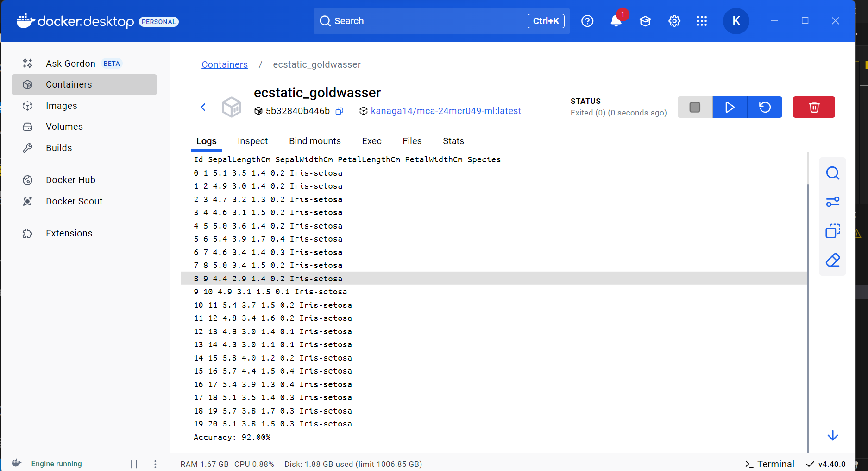Copy container ID 5b32840b446b
Image resolution: width=868 pixels, height=471 pixels.
point(339,111)
